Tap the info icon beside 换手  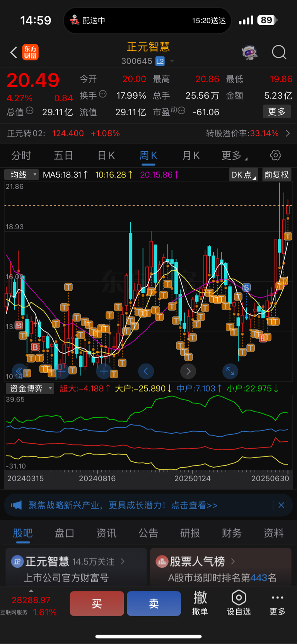coord(103,94)
